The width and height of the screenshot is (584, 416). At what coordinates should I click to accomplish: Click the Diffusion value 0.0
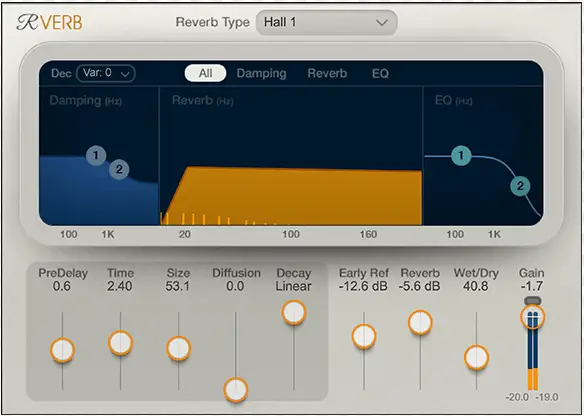click(235, 286)
